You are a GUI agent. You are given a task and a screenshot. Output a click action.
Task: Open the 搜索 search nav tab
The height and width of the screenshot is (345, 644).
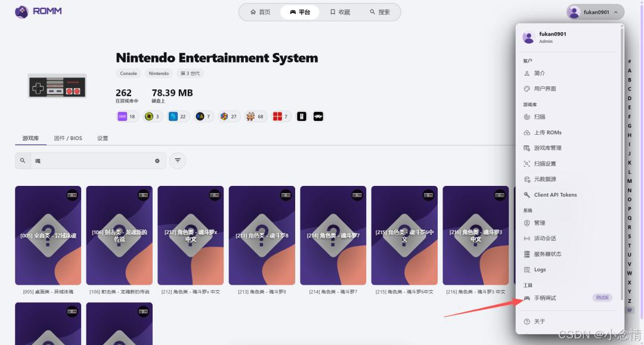[x=380, y=12]
